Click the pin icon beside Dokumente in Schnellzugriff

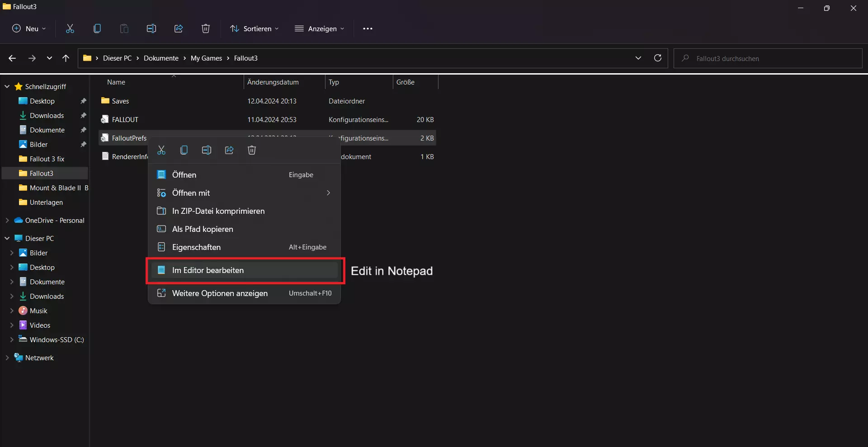(83, 130)
